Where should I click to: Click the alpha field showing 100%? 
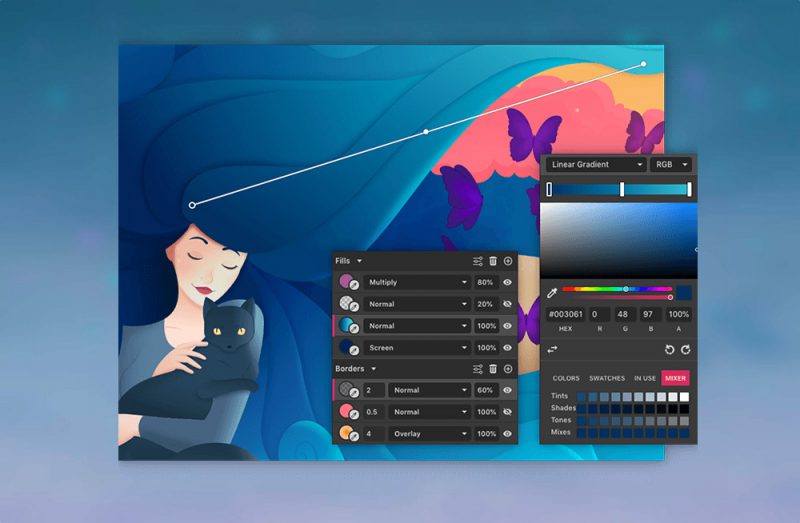click(679, 314)
